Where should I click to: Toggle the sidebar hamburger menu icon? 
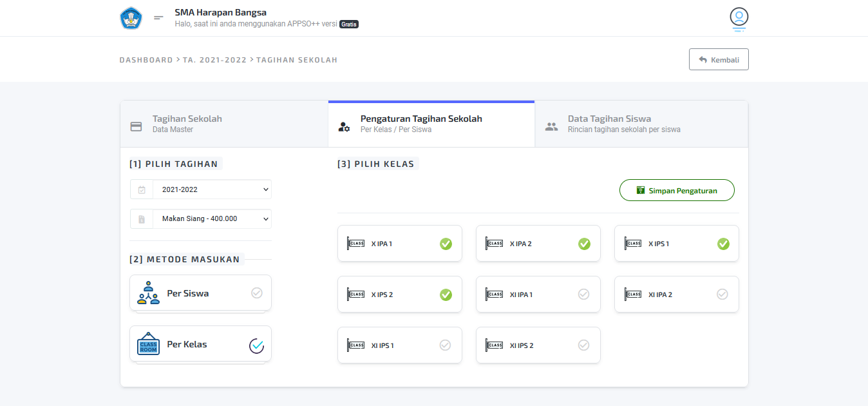(x=158, y=18)
